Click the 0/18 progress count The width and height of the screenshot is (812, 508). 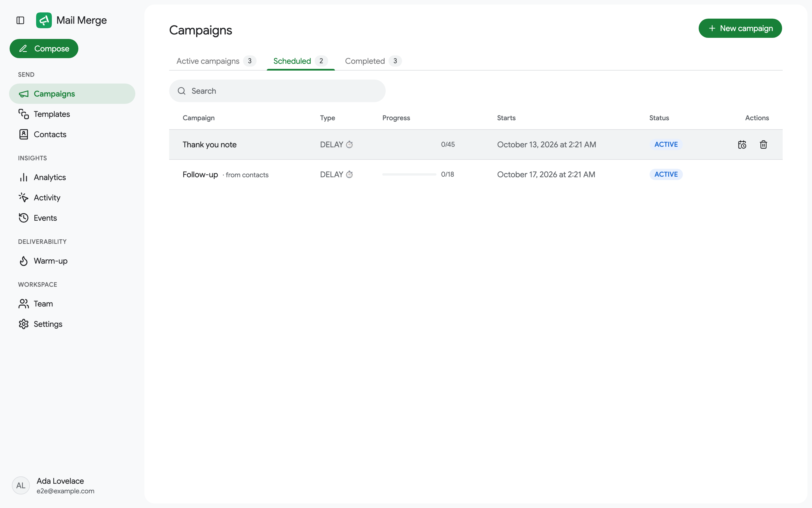tap(447, 174)
